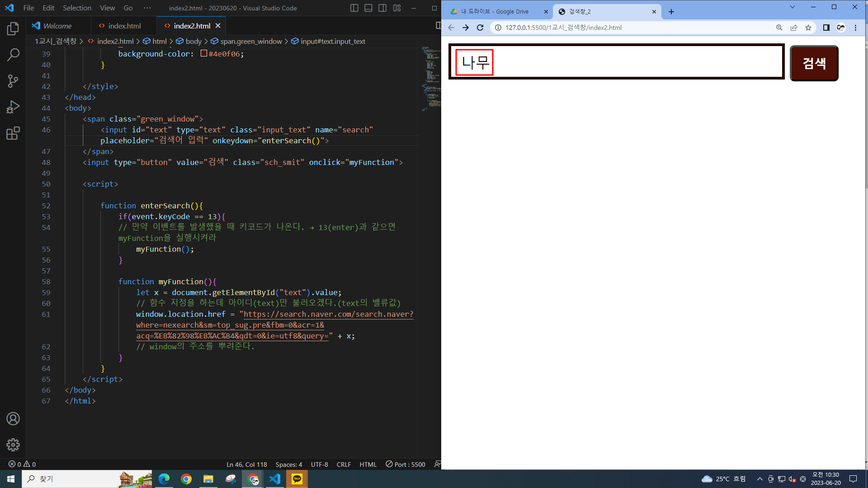
Task: Open the Extensions view
Action: 13,133
